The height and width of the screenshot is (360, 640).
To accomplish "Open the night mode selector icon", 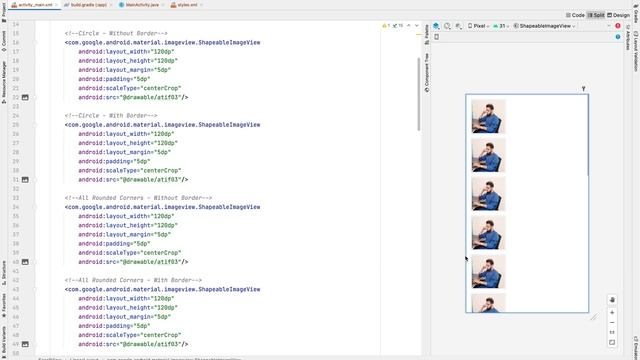I will coord(458,26).
